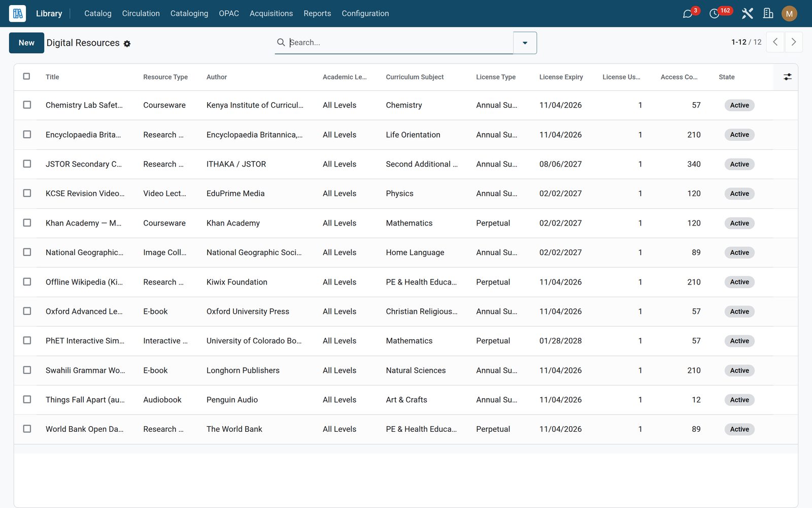812x508 pixels.
Task: Open the Library app home icon
Action: click(x=18, y=14)
